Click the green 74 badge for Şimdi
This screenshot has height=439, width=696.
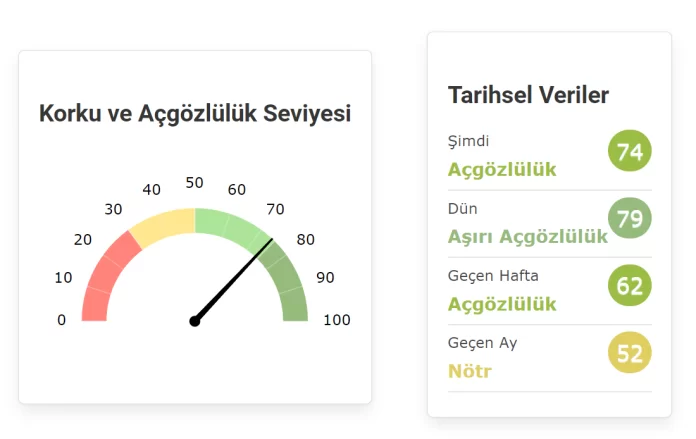point(630,152)
